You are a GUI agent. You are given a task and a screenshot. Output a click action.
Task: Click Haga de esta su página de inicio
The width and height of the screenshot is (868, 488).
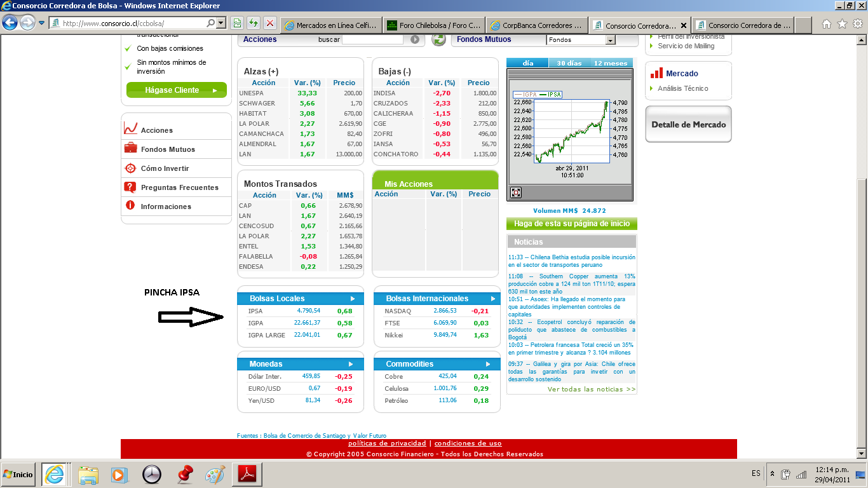click(x=572, y=224)
